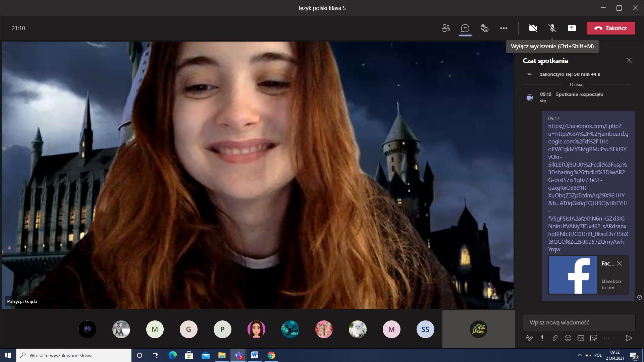Open the GIF picker
Viewport: 644px width, 362px height.
(581, 338)
